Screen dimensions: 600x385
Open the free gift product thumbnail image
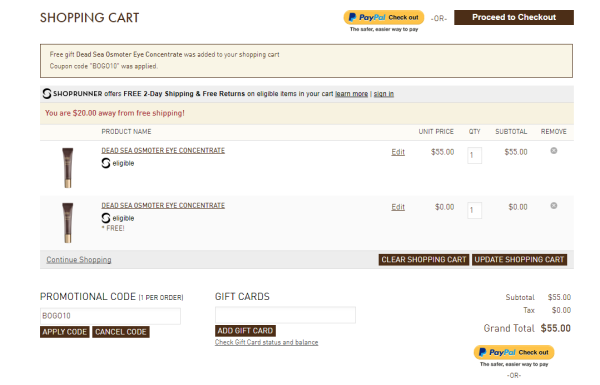point(68,223)
